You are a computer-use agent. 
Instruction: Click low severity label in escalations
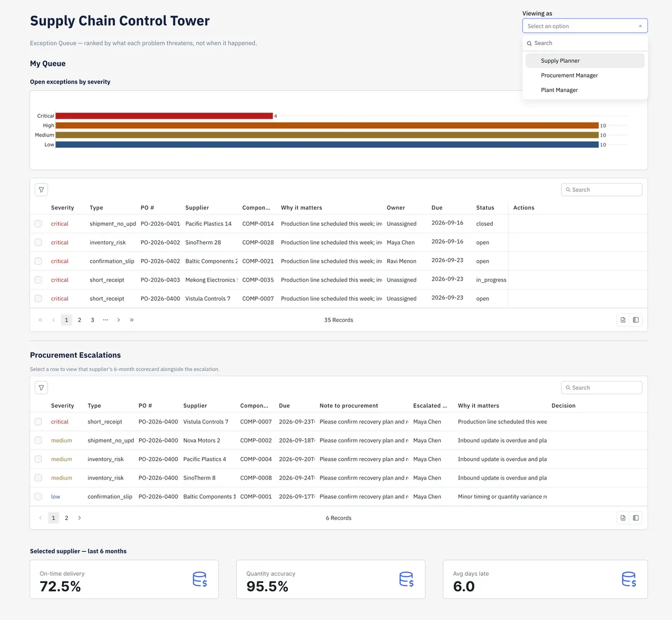(55, 496)
